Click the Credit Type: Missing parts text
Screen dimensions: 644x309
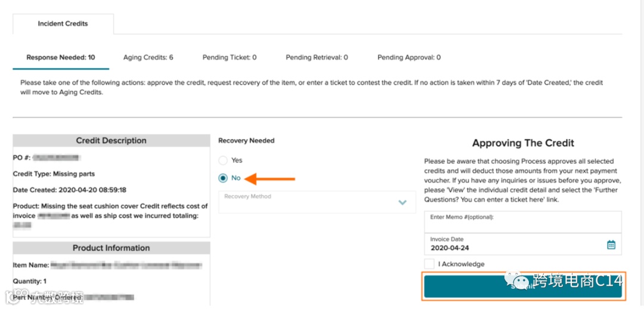click(x=54, y=174)
